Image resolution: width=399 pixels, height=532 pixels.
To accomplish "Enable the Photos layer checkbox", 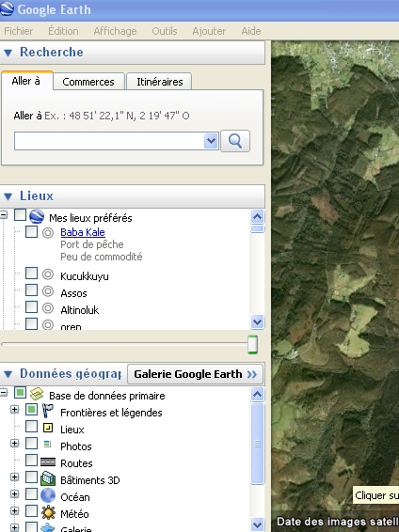I will [x=32, y=444].
